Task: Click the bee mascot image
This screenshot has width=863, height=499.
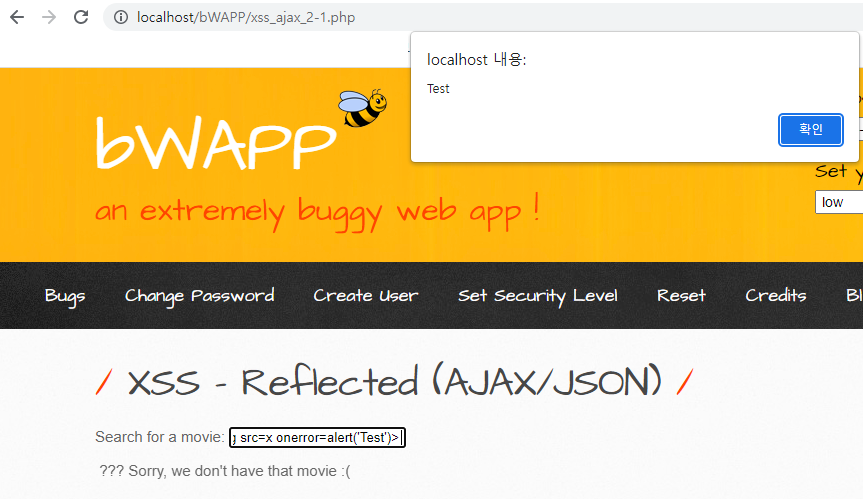Action: [362, 108]
